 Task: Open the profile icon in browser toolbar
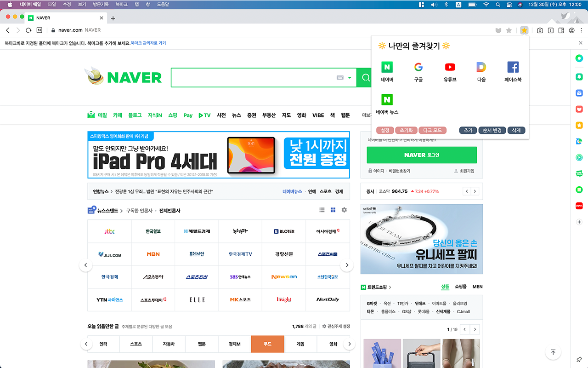571,30
